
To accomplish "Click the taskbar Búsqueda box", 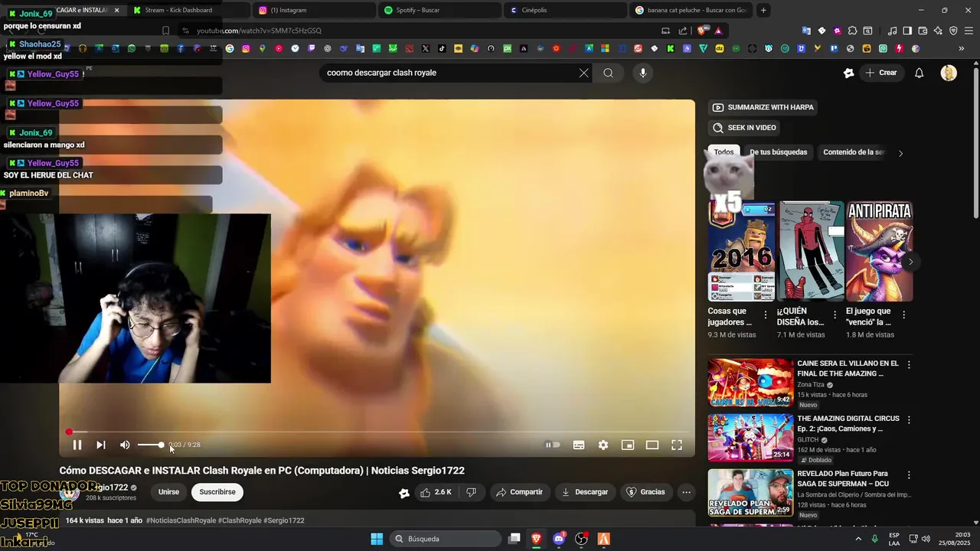I will 445,539.
